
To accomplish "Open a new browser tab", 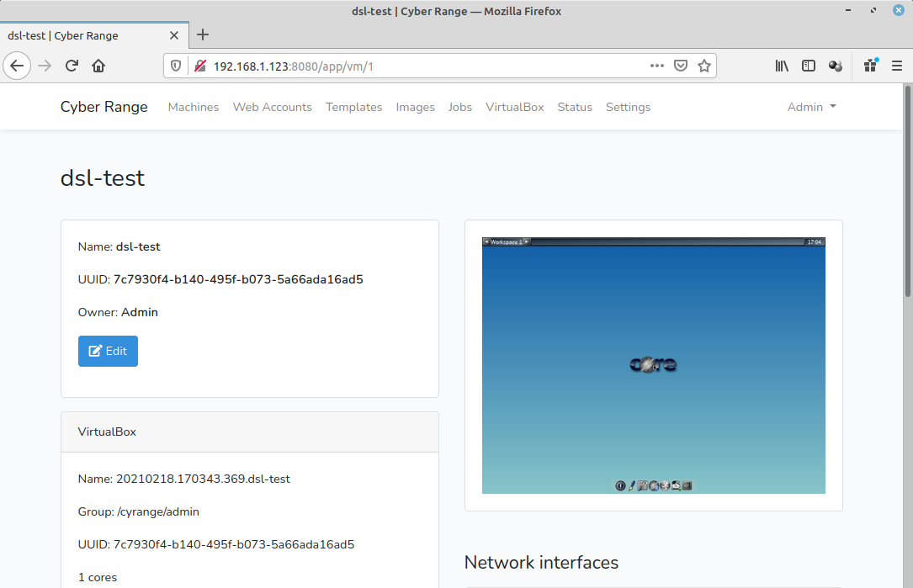I will (x=203, y=35).
